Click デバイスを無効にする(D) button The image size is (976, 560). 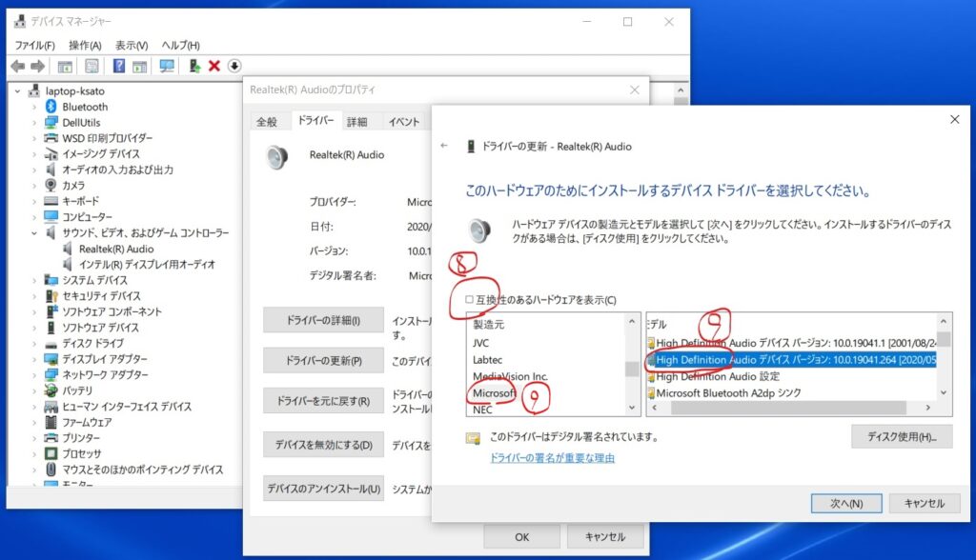click(323, 445)
